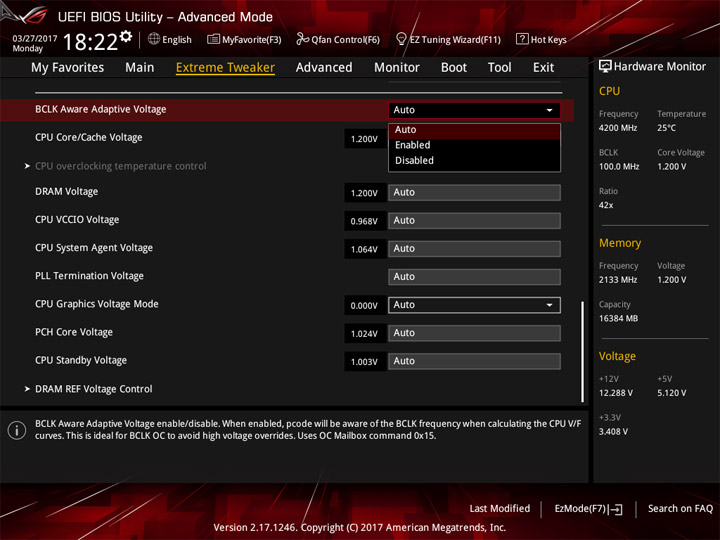Click the PCH Core Voltage Auto field
The height and width of the screenshot is (540, 720).
[474, 333]
